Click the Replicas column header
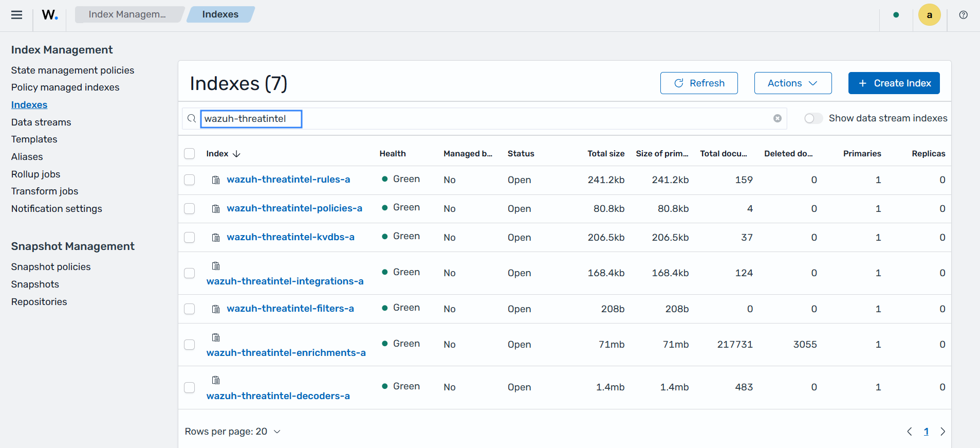This screenshot has width=980, height=448. [x=928, y=154]
